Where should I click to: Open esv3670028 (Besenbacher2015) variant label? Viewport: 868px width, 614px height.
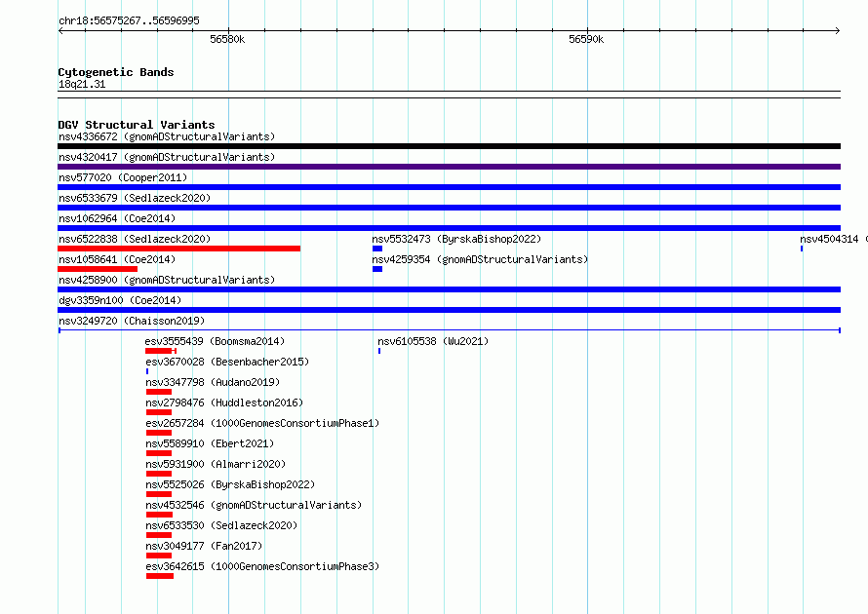(227, 362)
